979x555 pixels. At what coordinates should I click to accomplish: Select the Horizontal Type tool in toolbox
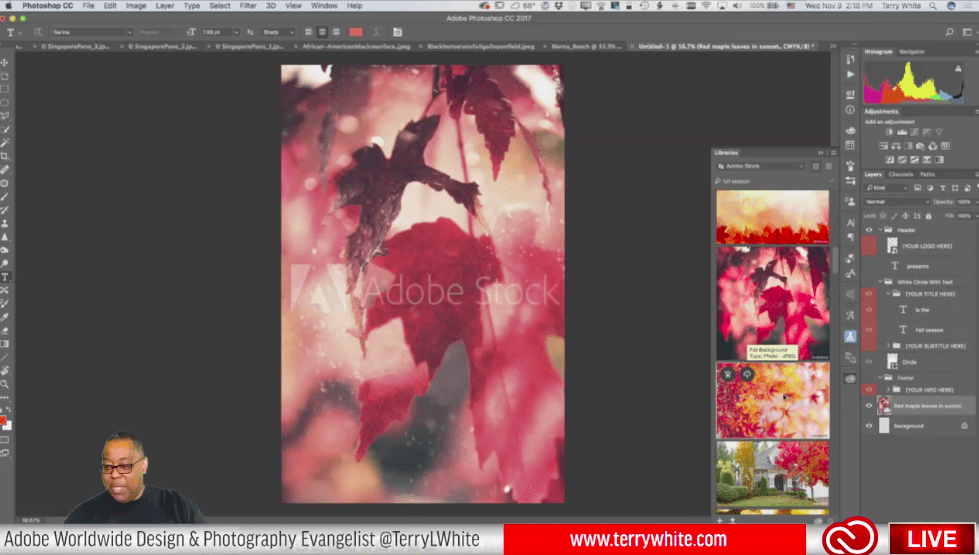4,277
